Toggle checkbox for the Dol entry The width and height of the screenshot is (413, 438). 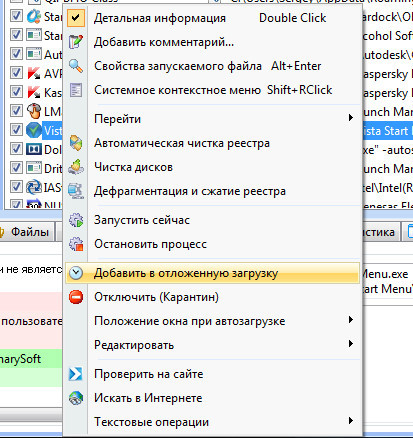[x=16, y=149]
